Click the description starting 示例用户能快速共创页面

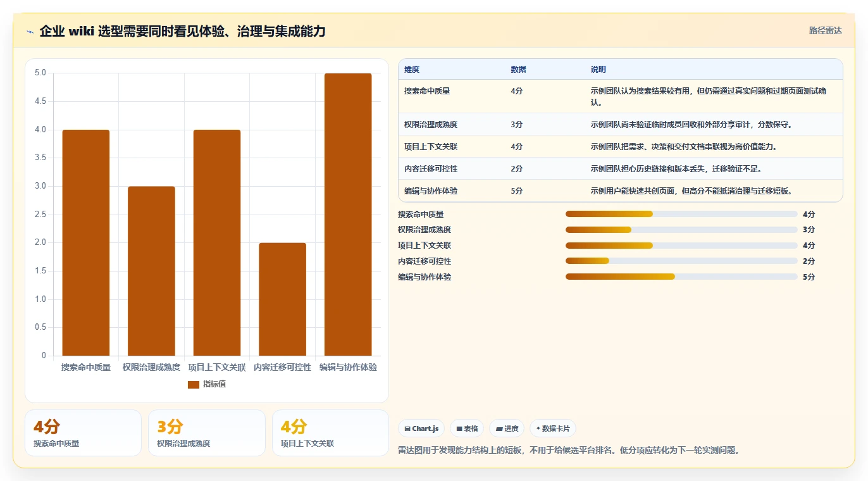691,191
